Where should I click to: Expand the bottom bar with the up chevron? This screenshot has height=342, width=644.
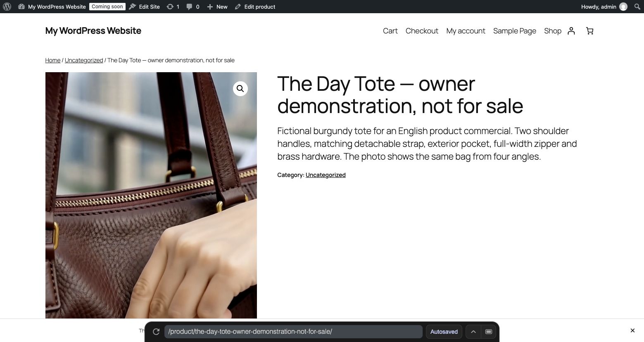point(473,332)
